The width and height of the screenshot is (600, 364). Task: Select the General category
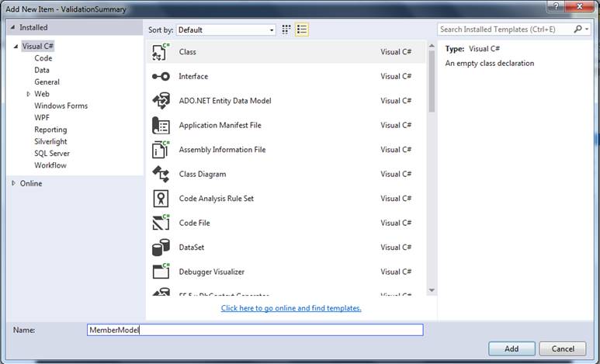(x=47, y=82)
